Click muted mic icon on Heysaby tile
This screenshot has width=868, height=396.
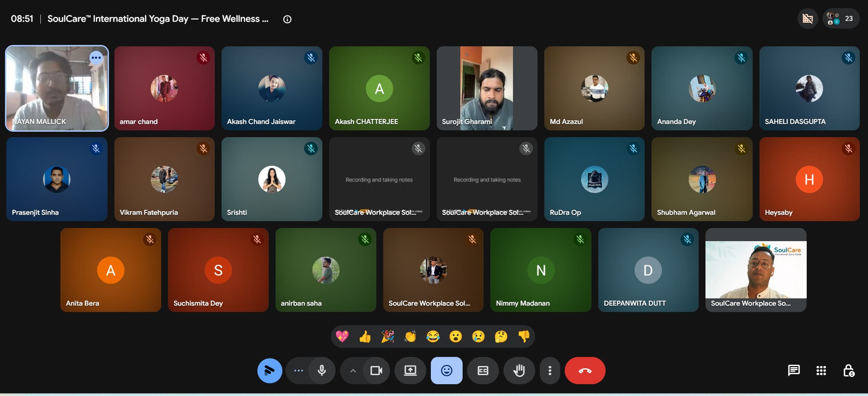(x=848, y=148)
